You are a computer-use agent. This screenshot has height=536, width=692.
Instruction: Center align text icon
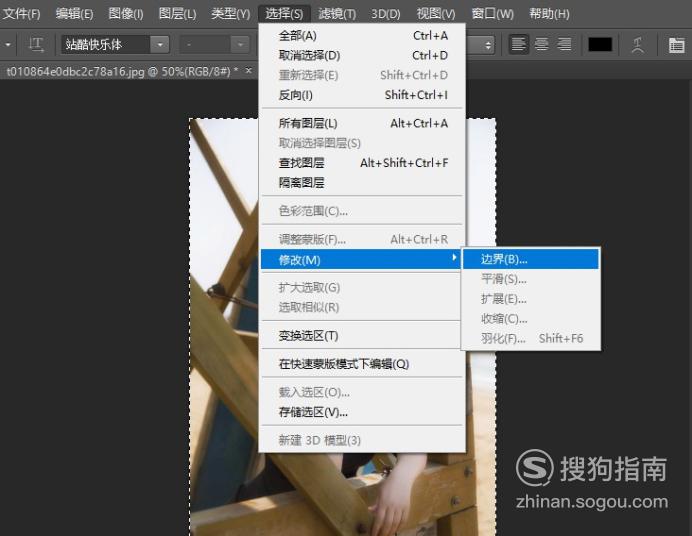pyautogui.click(x=542, y=45)
